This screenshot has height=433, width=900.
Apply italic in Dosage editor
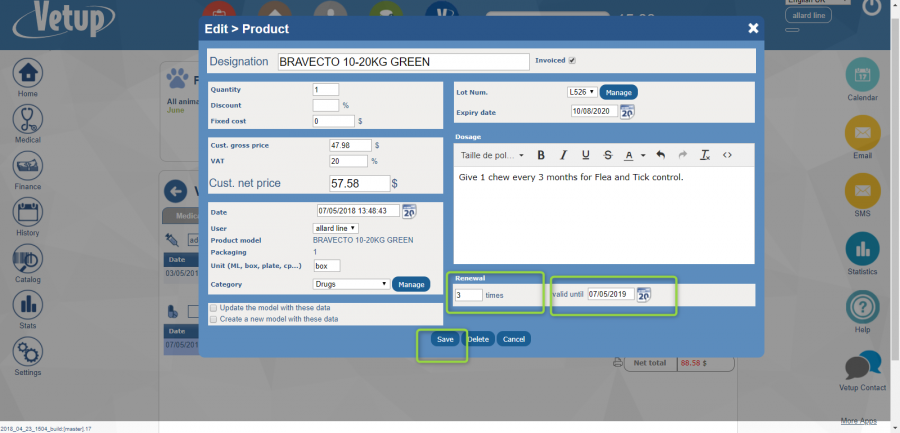(563, 155)
